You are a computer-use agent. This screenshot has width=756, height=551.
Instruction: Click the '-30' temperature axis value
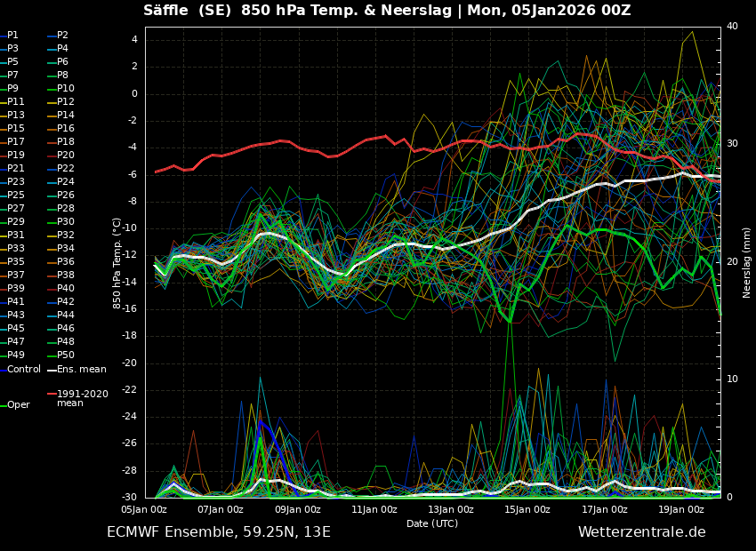click(x=130, y=497)
